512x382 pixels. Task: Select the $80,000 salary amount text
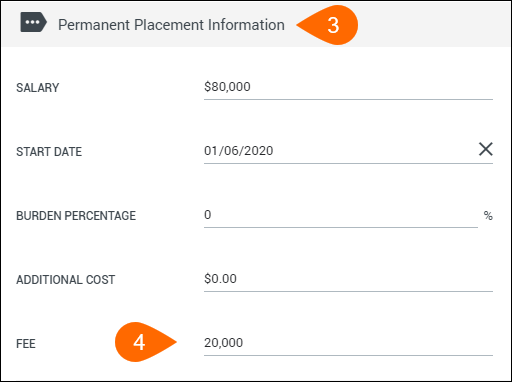[227, 87]
